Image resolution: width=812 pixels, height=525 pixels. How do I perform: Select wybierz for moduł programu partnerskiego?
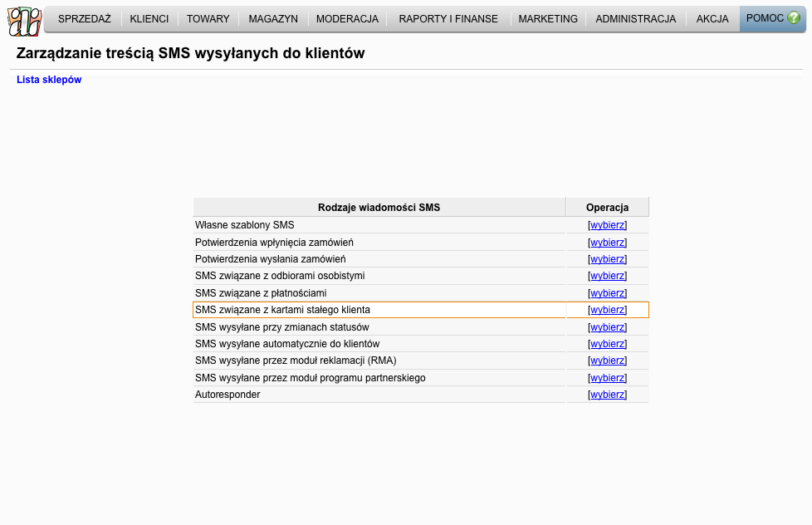point(608,378)
